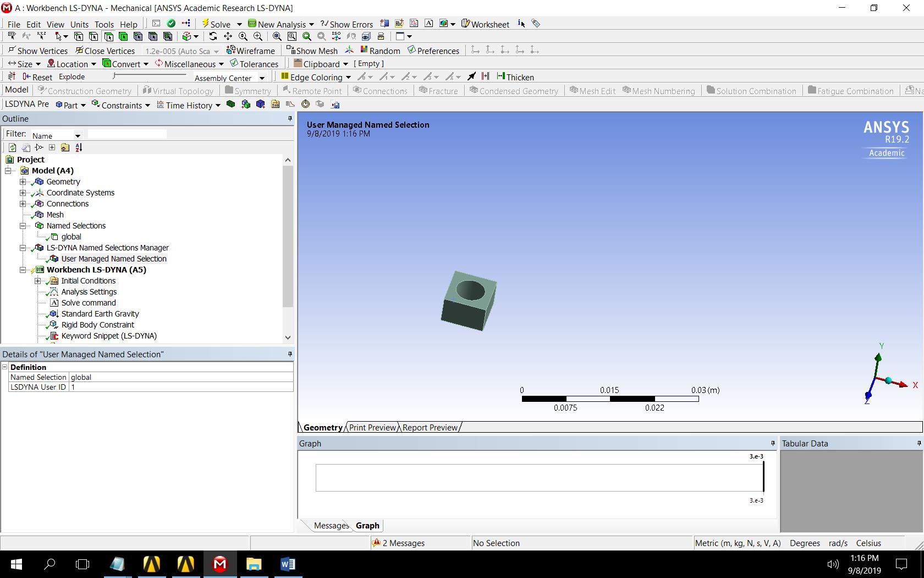Viewport: 924px width, 578px height.
Task: Switch to the Messages tab
Action: click(331, 526)
